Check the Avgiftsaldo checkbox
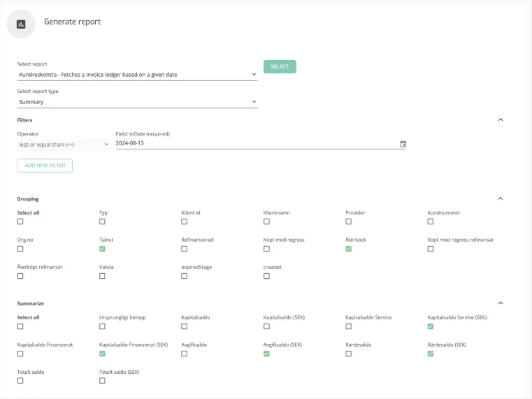 click(185, 354)
